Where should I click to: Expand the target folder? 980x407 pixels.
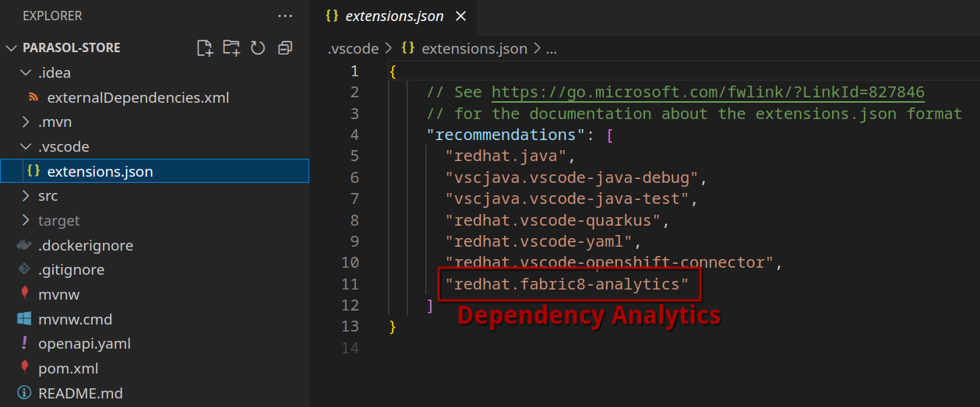(x=58, y=221)
